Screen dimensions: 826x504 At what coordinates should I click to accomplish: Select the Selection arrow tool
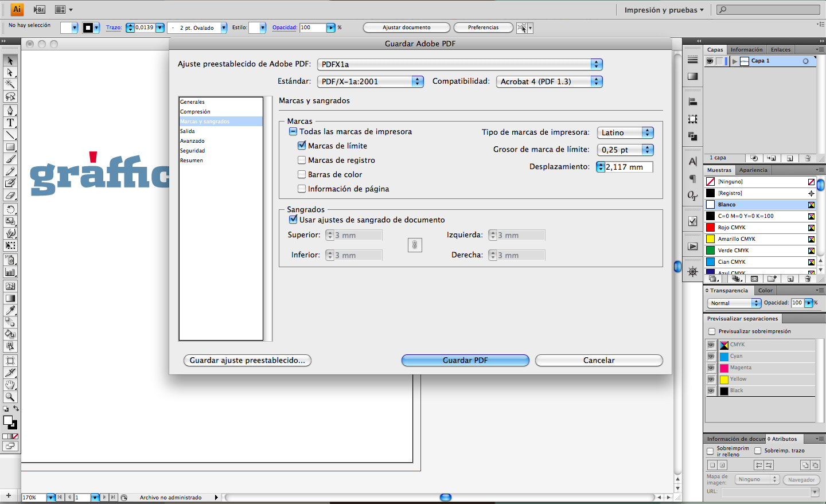point(10,61)
